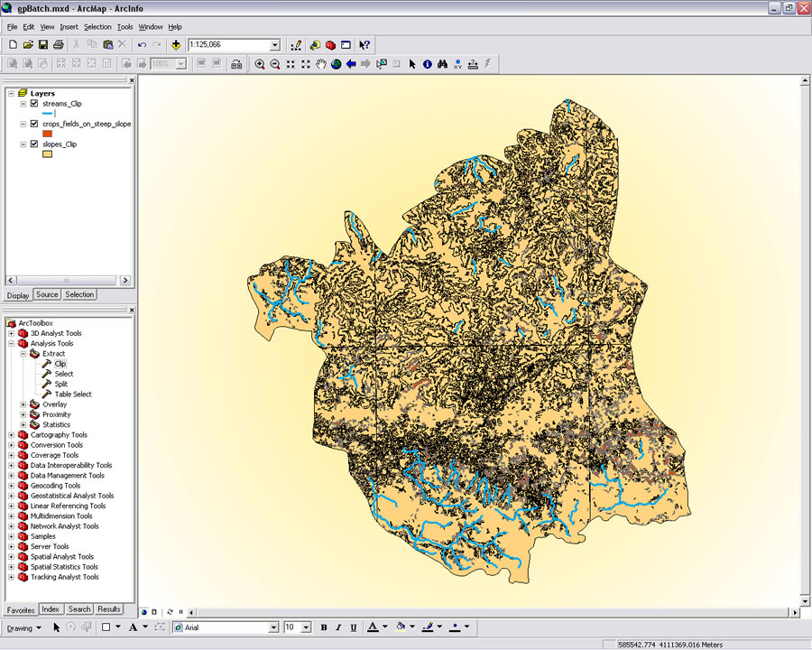Select the Identify tool
The width and height of the screenshot is (812, 650).
(428, 64)
